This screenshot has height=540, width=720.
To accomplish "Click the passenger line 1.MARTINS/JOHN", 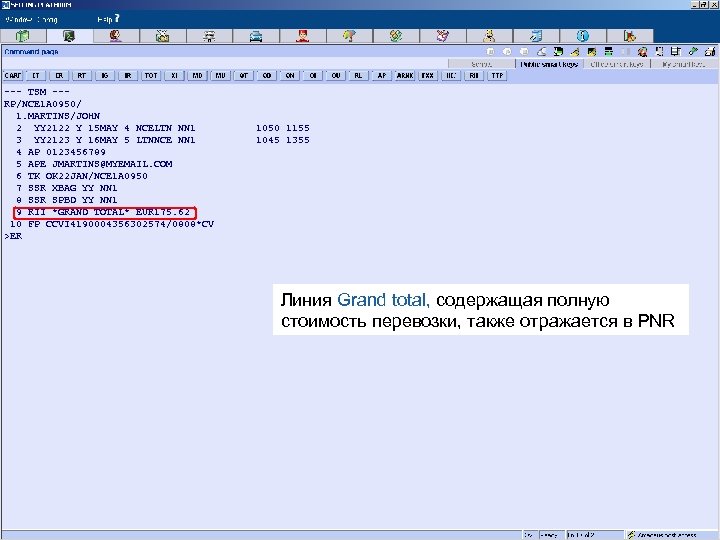I will [58, 116].
